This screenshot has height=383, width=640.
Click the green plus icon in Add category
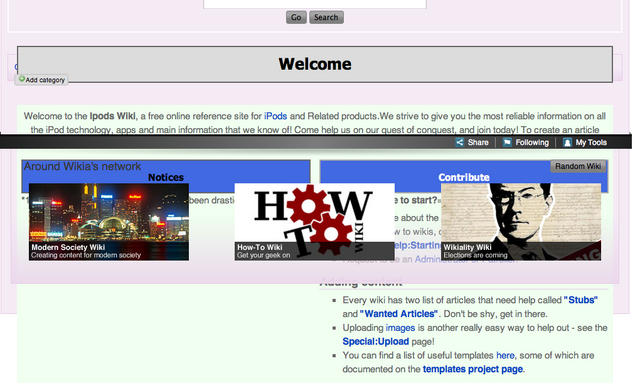click(22, 79)
